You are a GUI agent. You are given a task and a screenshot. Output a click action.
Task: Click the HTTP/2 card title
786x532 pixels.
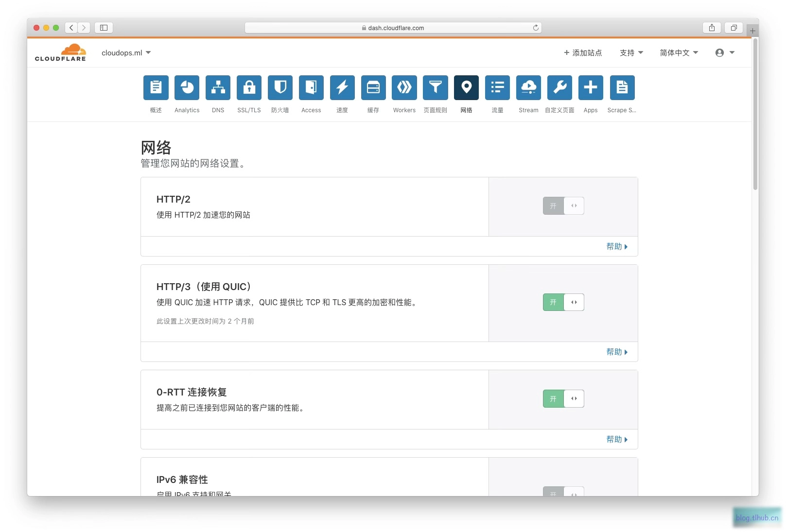pos(174,199)
